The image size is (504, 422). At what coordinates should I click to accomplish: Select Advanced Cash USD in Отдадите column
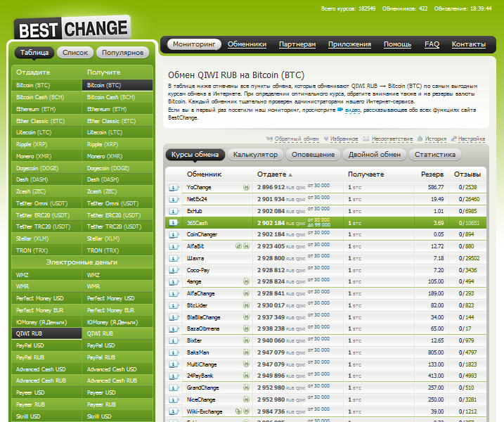coord(46,369)
